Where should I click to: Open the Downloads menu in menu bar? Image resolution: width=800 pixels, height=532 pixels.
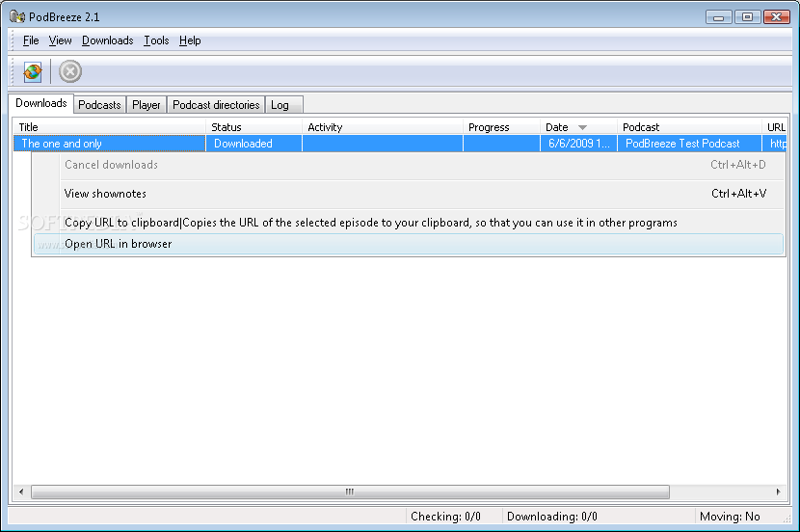[x=107, y=40]
